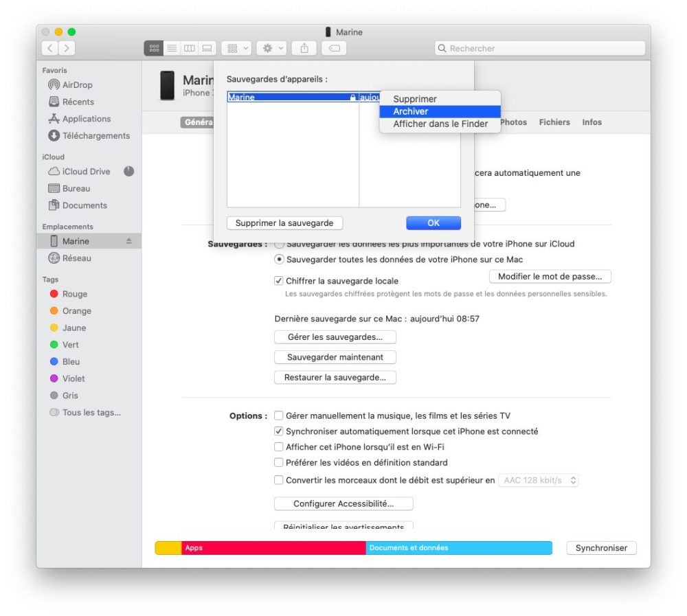Viewport: 687px width, 616px height.
Task: Click Configurer Accessibilité…
Action: 343,504
